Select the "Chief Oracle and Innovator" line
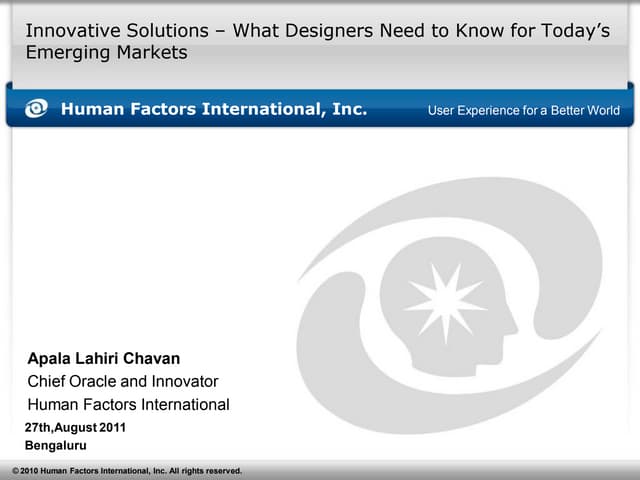 [x=122, y=381]
